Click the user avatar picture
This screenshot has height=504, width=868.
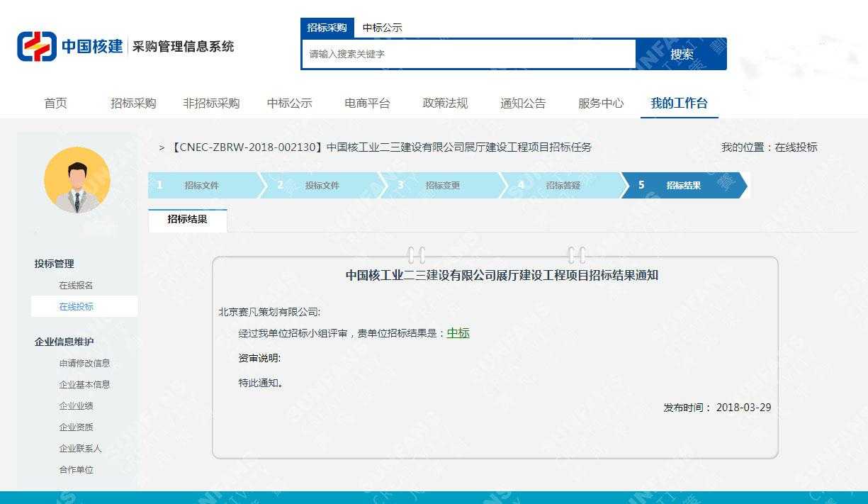77,180
